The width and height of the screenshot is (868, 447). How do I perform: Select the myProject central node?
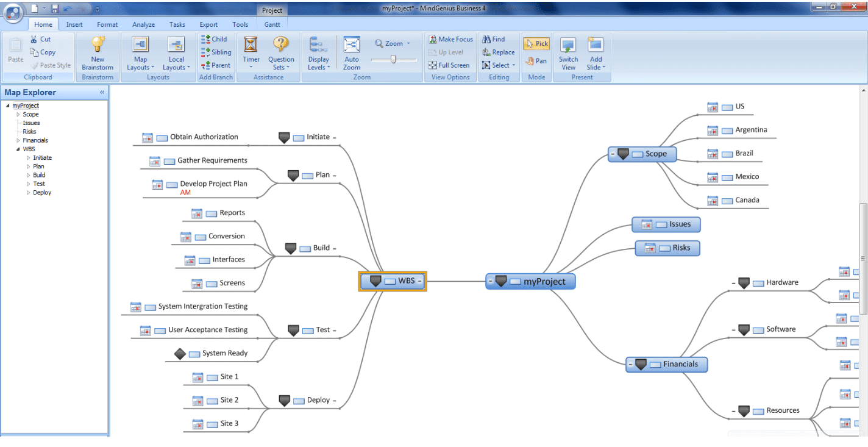pos(530,281)
